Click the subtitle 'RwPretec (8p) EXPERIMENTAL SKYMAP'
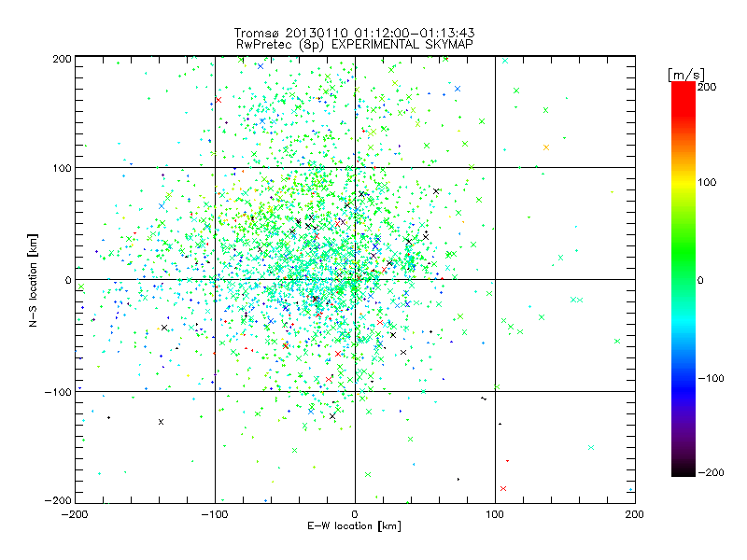The image size is (747, 560). [x=355, y=44]
